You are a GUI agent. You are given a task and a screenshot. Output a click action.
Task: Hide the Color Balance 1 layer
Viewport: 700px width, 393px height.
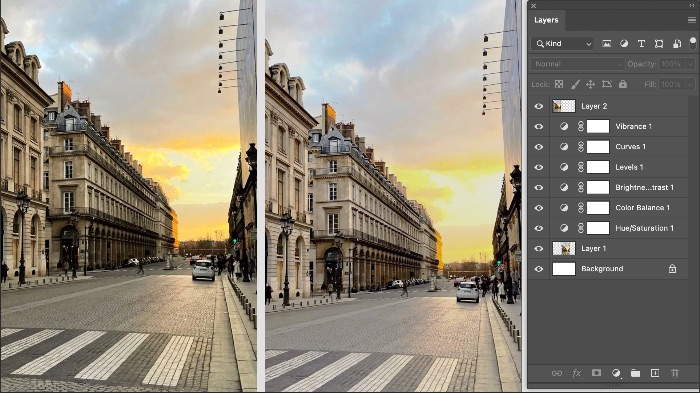(x=539, y=208)
